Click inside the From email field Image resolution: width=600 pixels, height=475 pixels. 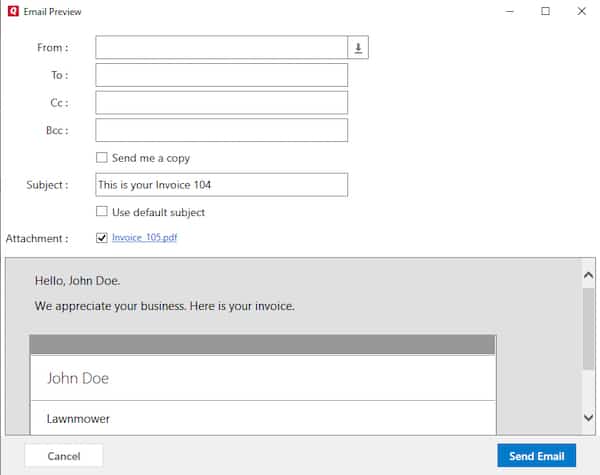point(221,47)
